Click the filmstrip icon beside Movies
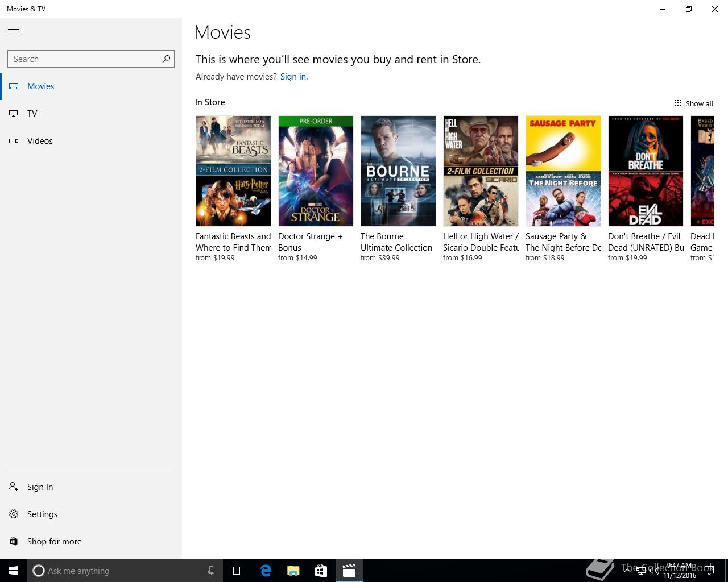The image size is (728, 582). tap(14, 86)
